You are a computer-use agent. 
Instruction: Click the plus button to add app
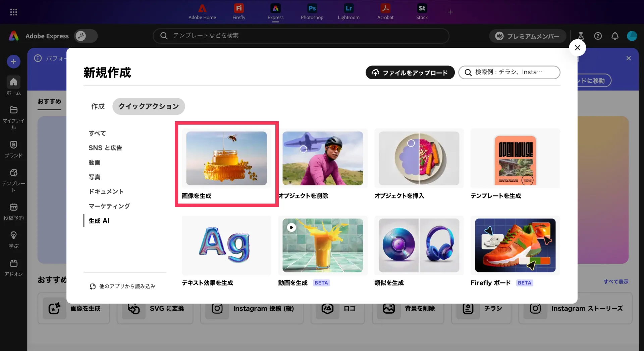point(450,12)
